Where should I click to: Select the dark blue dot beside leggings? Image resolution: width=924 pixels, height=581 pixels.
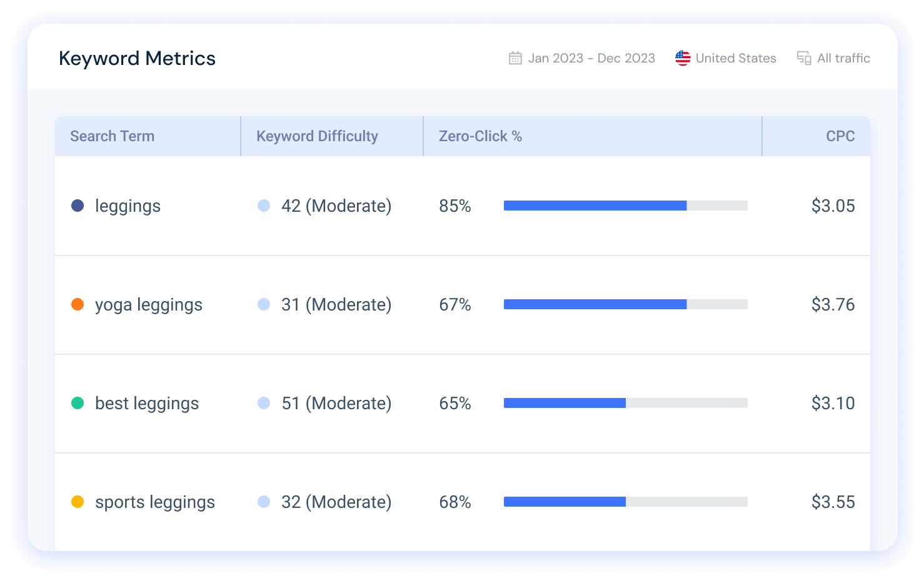pyautogui.click(x=78, y=205)
